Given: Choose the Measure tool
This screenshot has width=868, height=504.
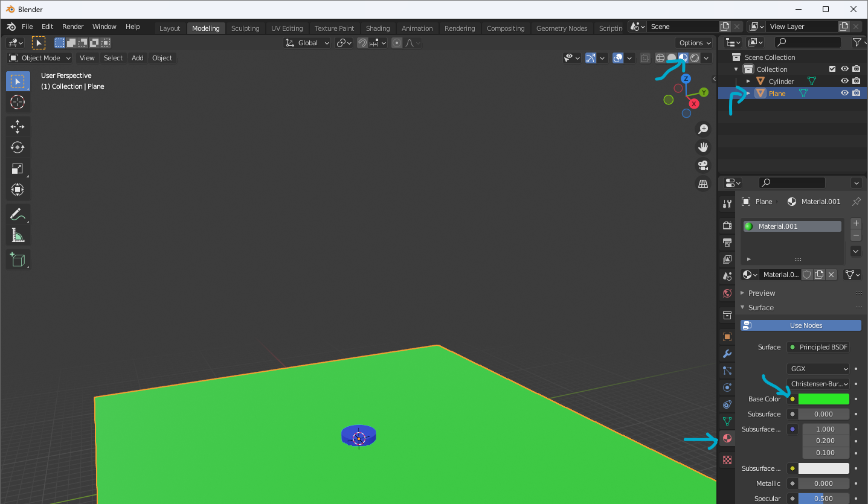Looking at the screenshot, I should [x=18, y=235].
